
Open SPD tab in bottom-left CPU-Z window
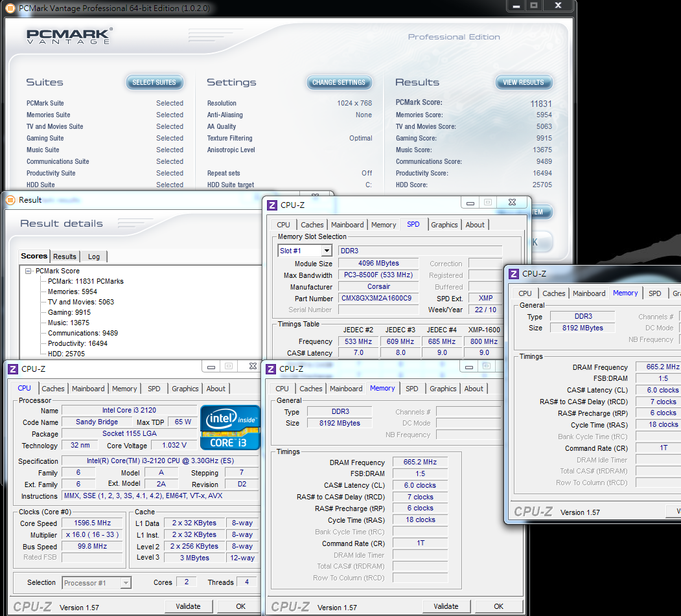[154, 389]
